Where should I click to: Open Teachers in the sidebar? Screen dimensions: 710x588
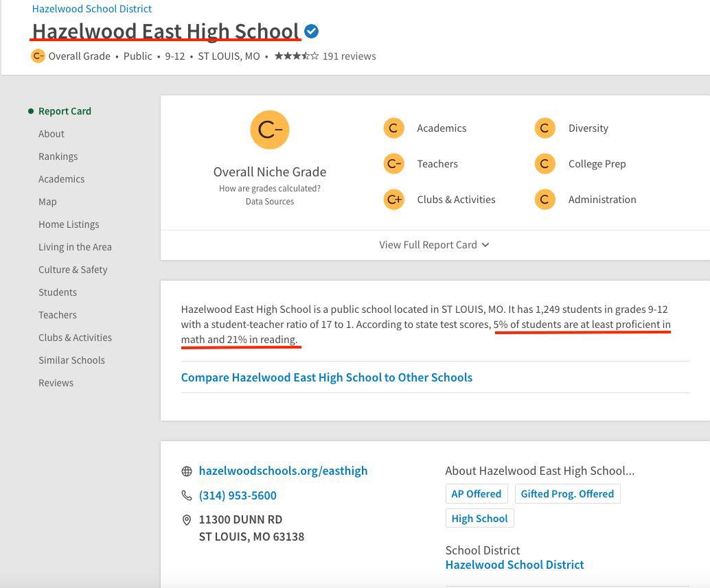tap(58, 315)
